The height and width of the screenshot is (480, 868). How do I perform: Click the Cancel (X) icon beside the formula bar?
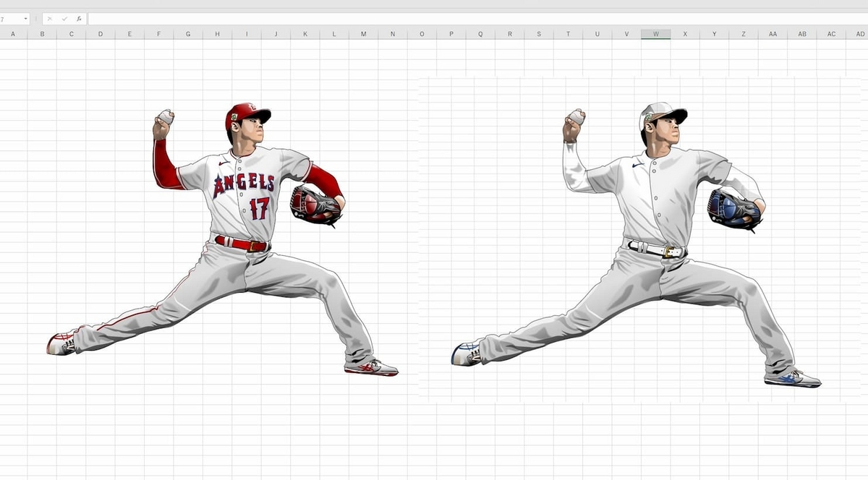point(50,19)
